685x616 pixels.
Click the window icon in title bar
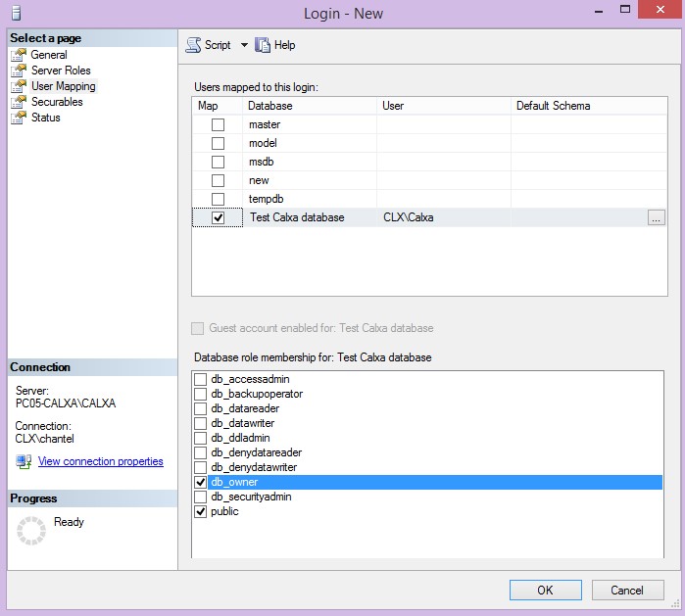(16, 12)
